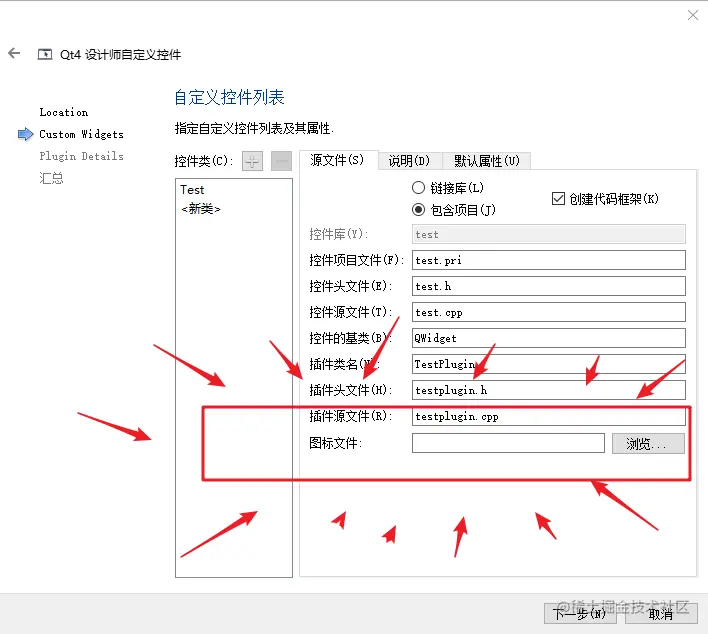This screenshot has height=634, width=708.
Task: Click the 汇总 summary step in the sidebar
Action: (51, 178)
